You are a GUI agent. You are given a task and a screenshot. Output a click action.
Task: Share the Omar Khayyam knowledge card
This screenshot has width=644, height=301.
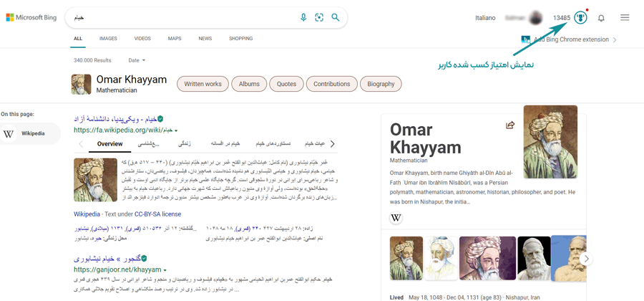click(x=510, y=125)
